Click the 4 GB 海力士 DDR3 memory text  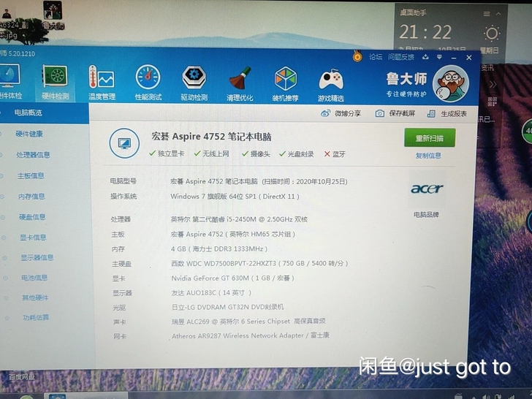point(218,248)
